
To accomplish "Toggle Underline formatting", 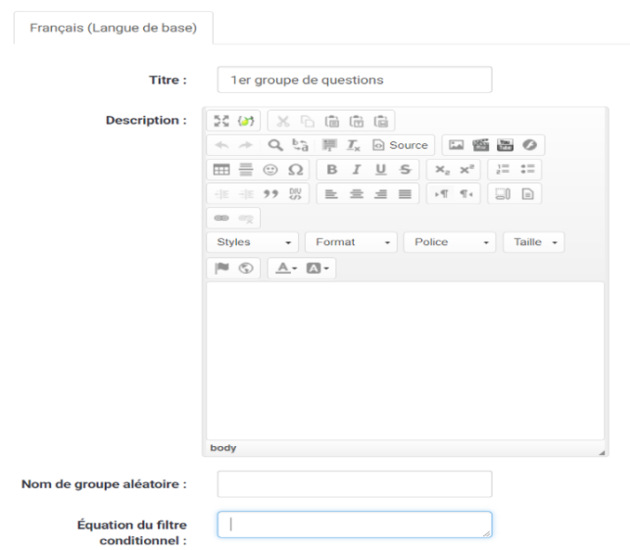I will click(x=380, y=170).
